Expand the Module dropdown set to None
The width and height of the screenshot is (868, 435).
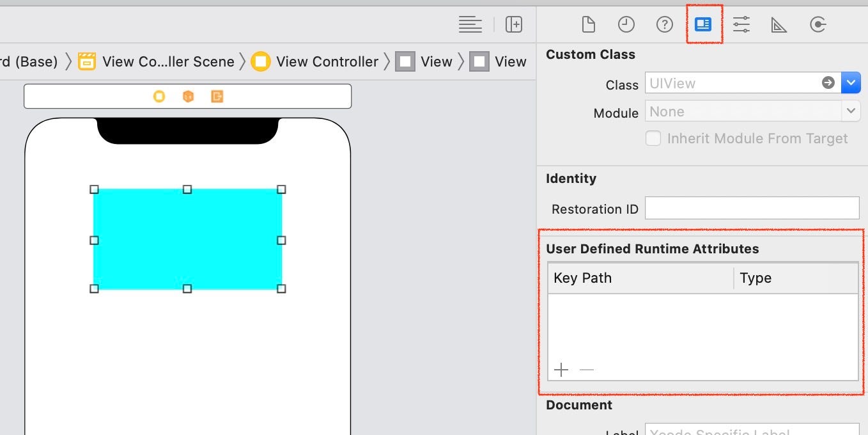click(851, 111)
